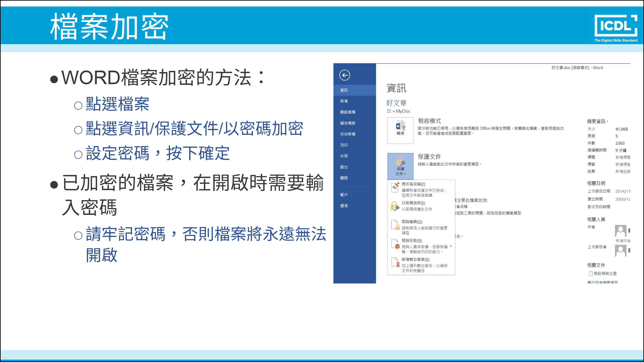The height and width of the screenshot is (362, 644).
Task: Choose 以密碼加密 encrypt with password option
Action: tap(413, 203)
